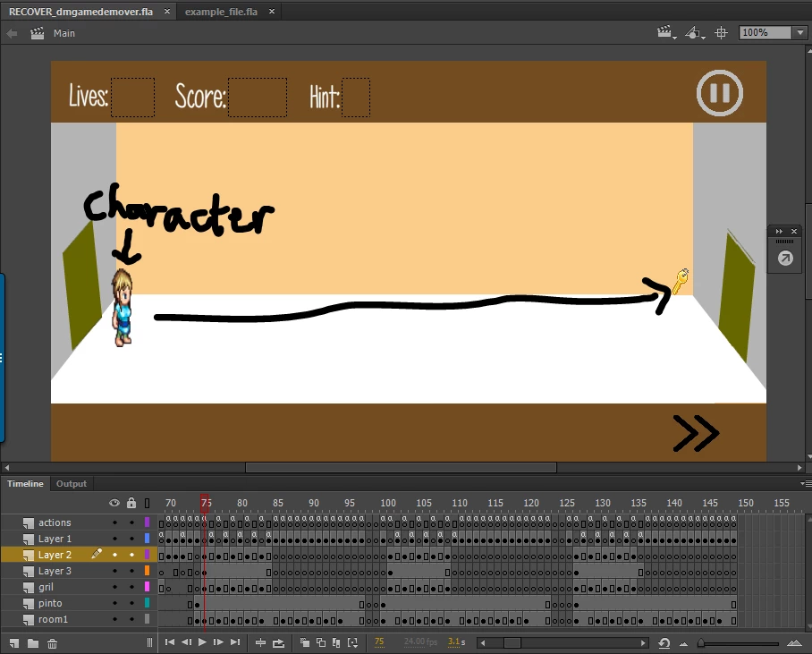Select the character sprite on stage
The height and width of the screenshot is (654, 812).
123,307
